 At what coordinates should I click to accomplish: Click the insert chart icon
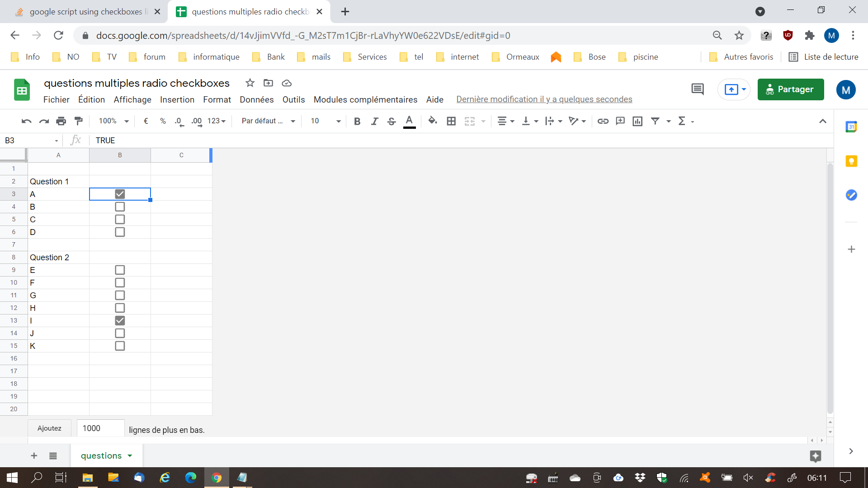tap(637, 121)
